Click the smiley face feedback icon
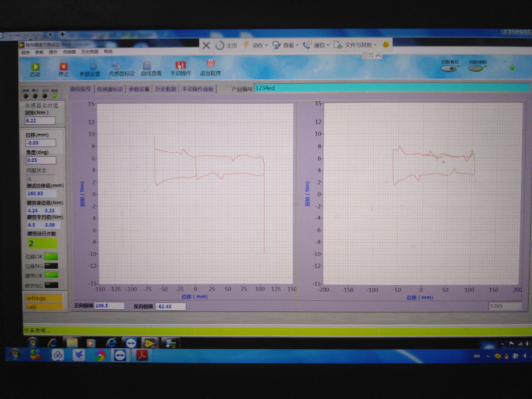 click(x=386, y=44)
